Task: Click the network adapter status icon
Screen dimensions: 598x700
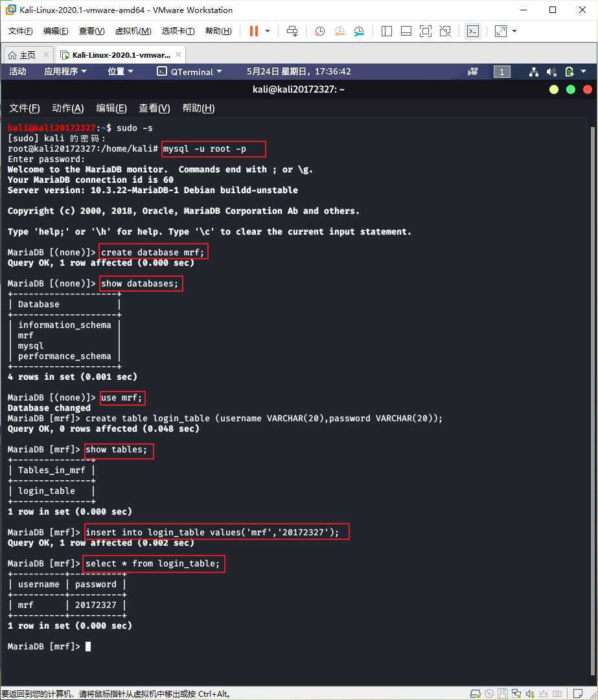Action: click(516, 694)
